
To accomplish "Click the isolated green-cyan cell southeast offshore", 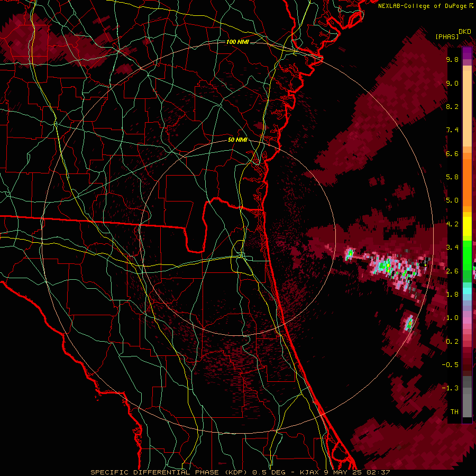I will tap(409, 323).
